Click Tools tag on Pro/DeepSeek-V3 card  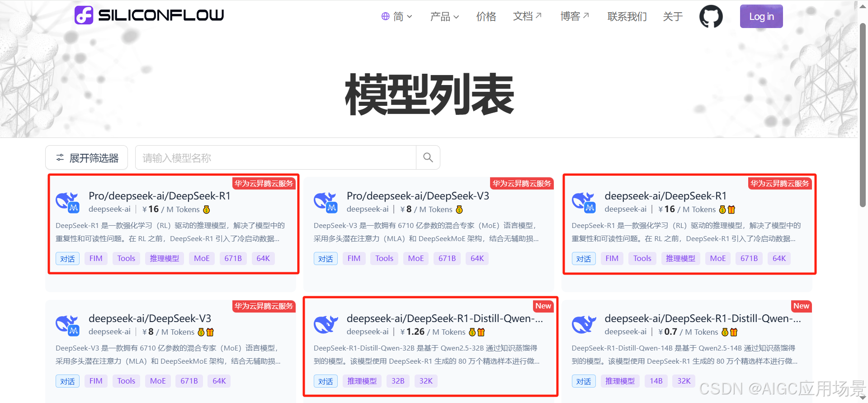pyautogui.click(x=384, y=258)
